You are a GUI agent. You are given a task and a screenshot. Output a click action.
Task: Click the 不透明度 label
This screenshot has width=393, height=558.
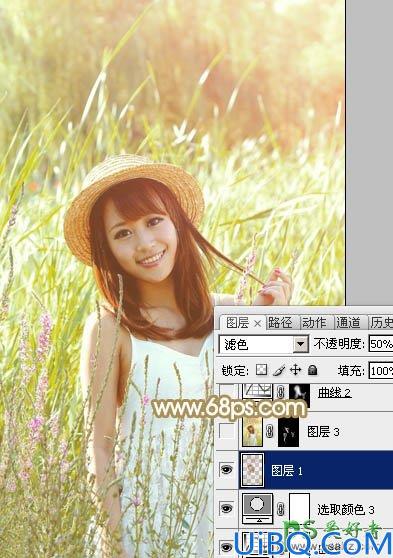tap(339, 343)
